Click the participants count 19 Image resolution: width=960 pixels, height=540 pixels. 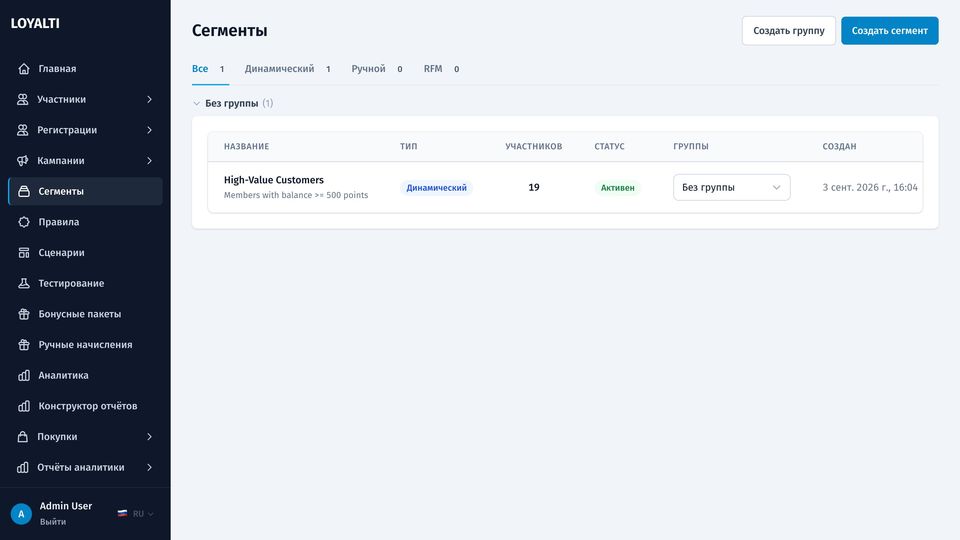(x=534, y=187)
